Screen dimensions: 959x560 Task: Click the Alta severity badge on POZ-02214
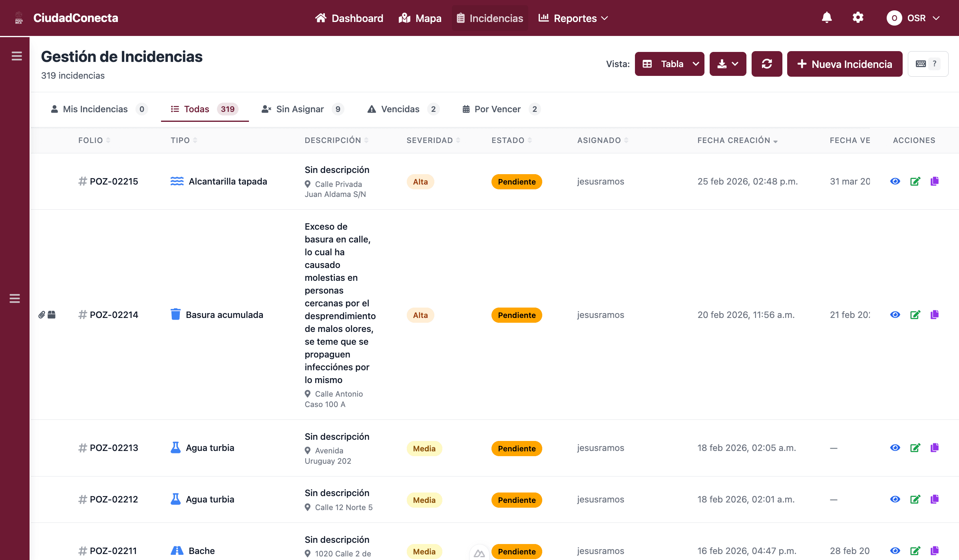pos(420,315)
